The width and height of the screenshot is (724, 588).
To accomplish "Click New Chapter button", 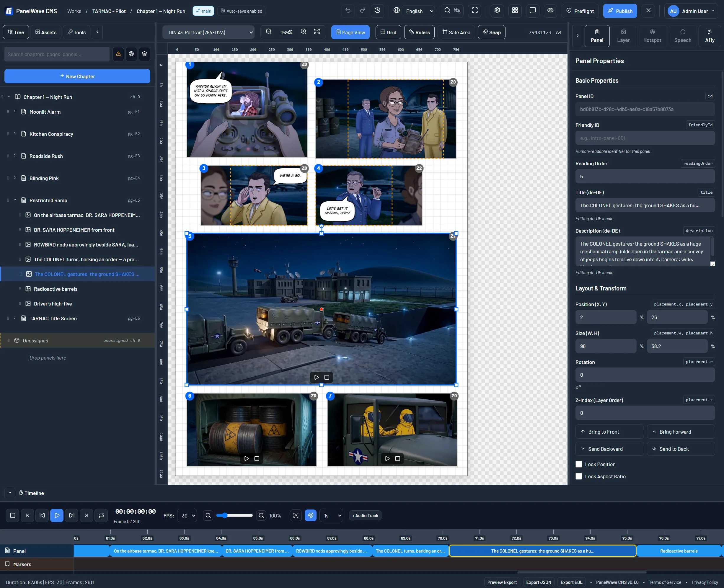I will coord(77,76).
